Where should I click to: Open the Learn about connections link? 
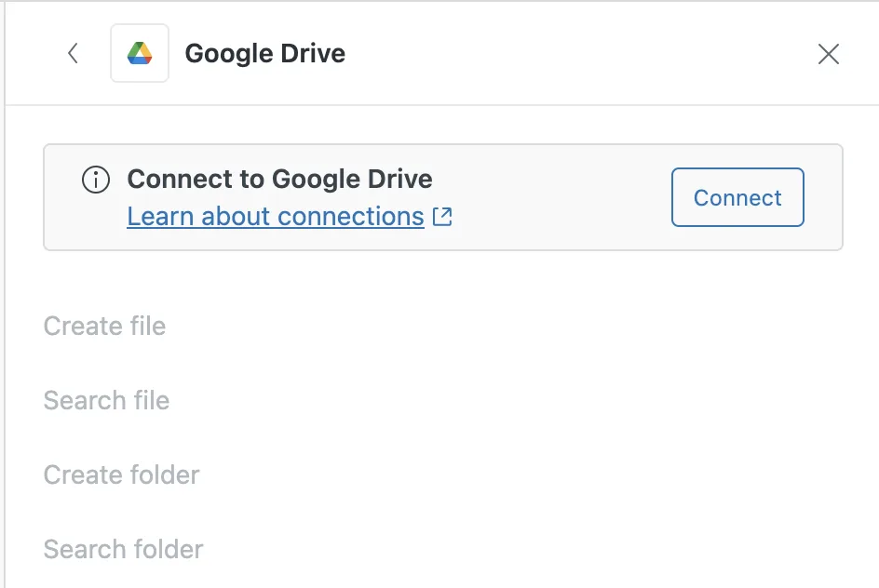276,217
